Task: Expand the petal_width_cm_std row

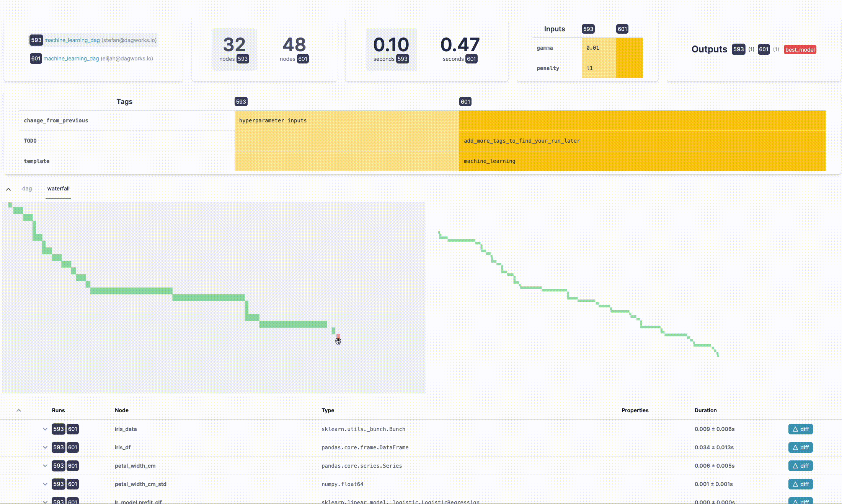Action: click(x=45, y=484)
